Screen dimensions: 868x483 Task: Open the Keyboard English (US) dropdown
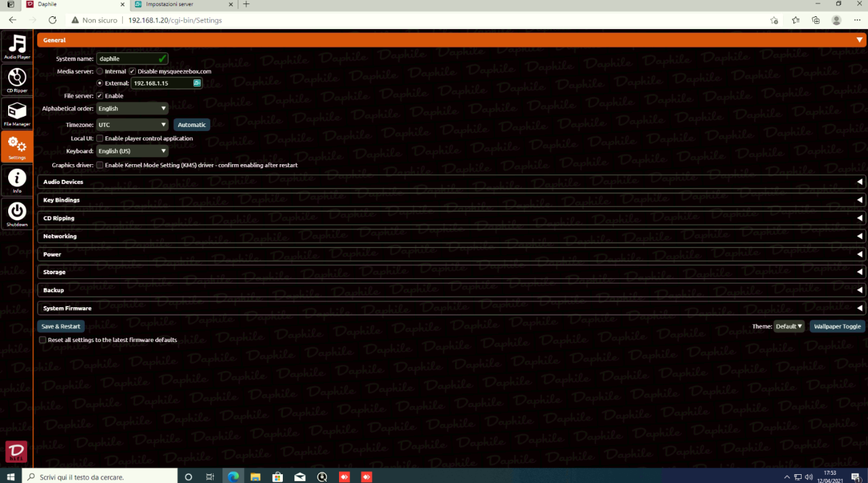tap(132, 151)
